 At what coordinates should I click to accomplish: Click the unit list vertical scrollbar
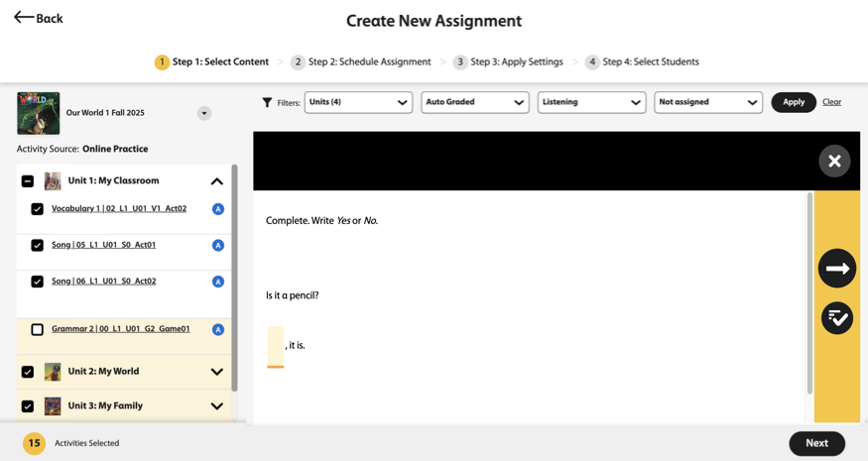(234, 278)
